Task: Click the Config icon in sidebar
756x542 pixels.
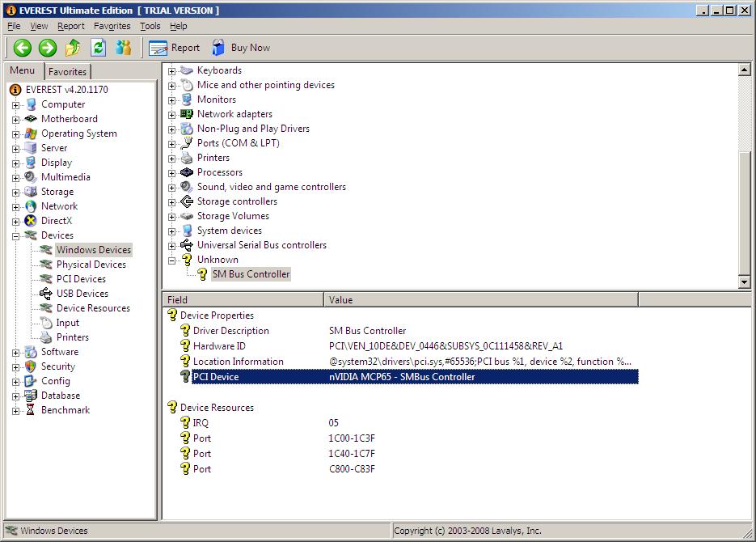Action: click(x=31, y=381)
